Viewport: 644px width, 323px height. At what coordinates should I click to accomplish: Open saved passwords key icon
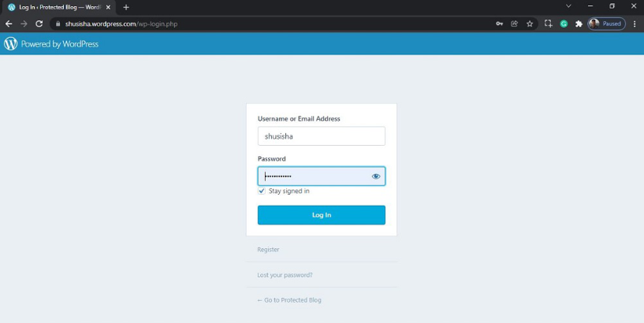500,24
